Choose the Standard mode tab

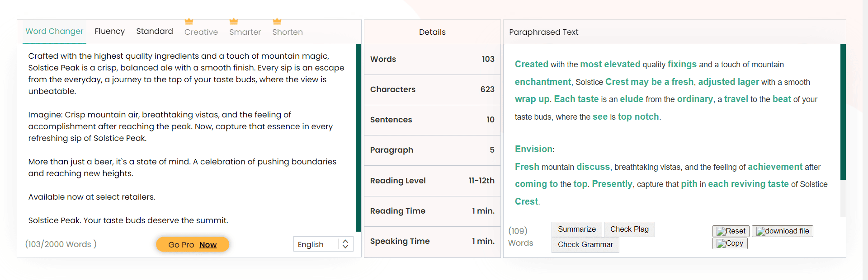pyautogui.click(x=155, y=31)
